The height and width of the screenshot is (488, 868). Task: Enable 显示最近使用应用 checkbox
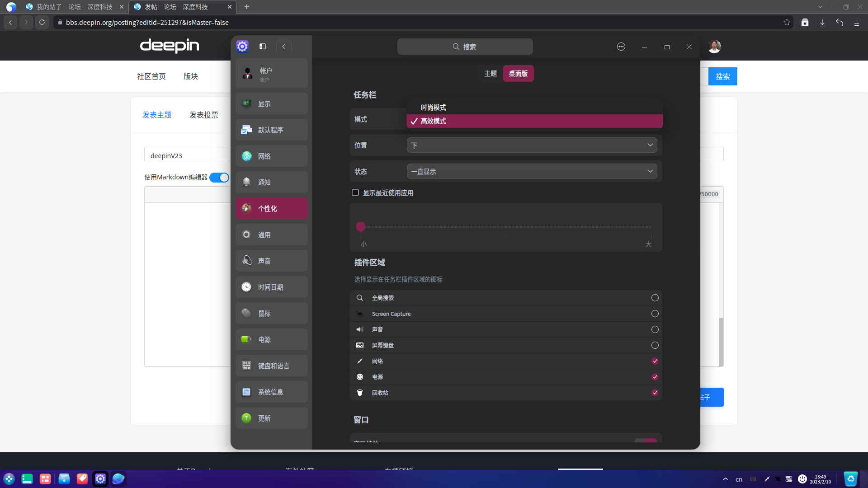355,192
